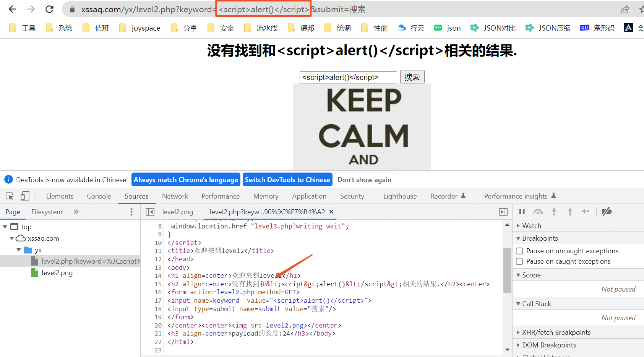Switch to the Network tab
The image size is (644, 357).
175,196
